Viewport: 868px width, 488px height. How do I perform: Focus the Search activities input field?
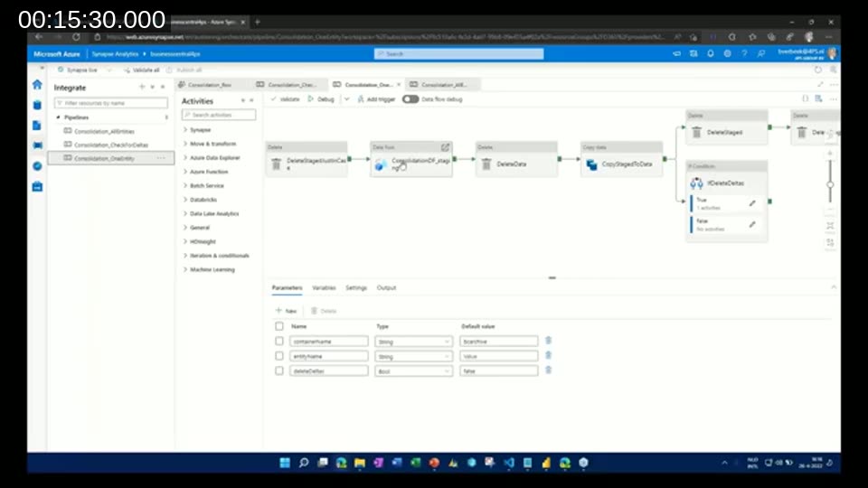tap(219, 115)
